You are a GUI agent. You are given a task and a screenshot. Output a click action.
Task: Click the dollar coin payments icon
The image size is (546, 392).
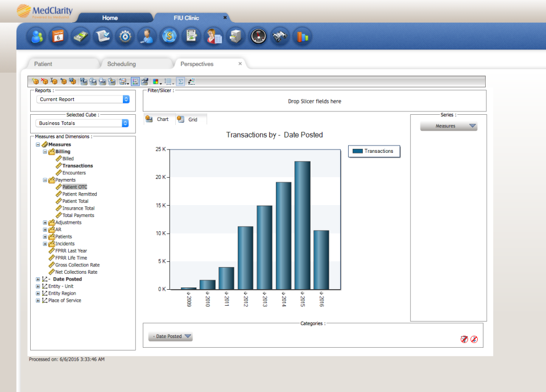[169, 36]
